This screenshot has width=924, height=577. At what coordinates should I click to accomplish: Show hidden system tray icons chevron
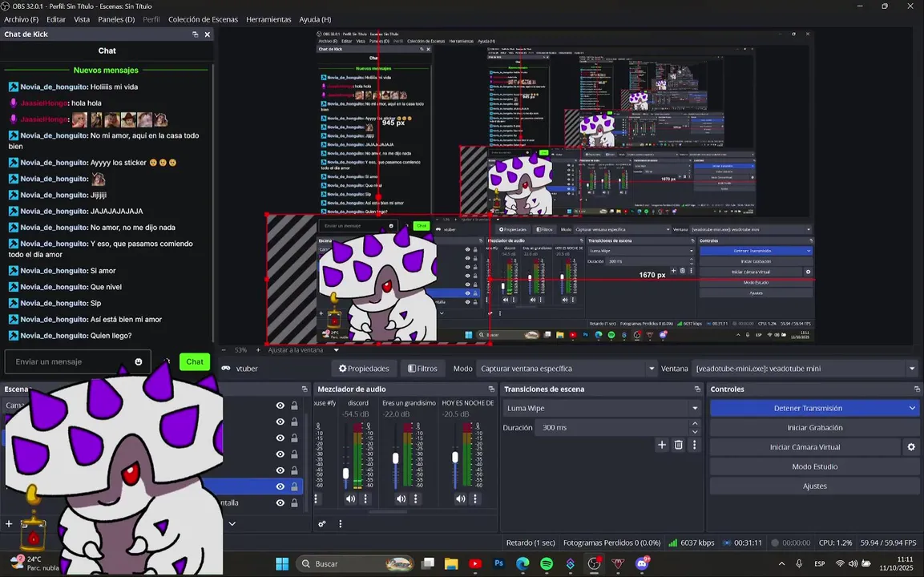click(x=781, y=563)
